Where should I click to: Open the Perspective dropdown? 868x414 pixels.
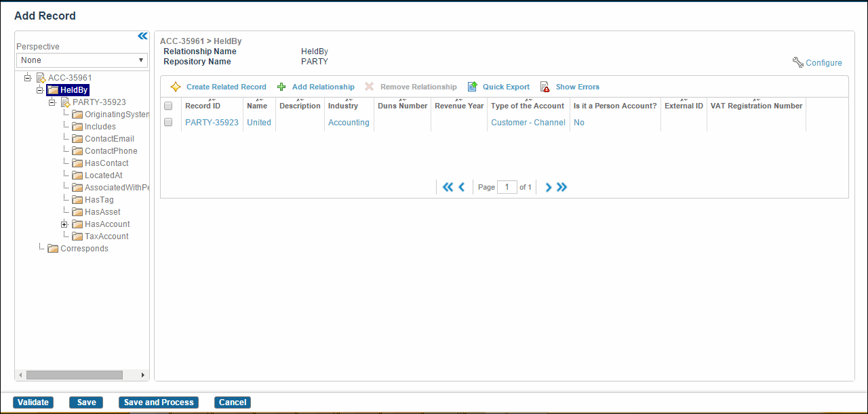[x=82, y=60]
